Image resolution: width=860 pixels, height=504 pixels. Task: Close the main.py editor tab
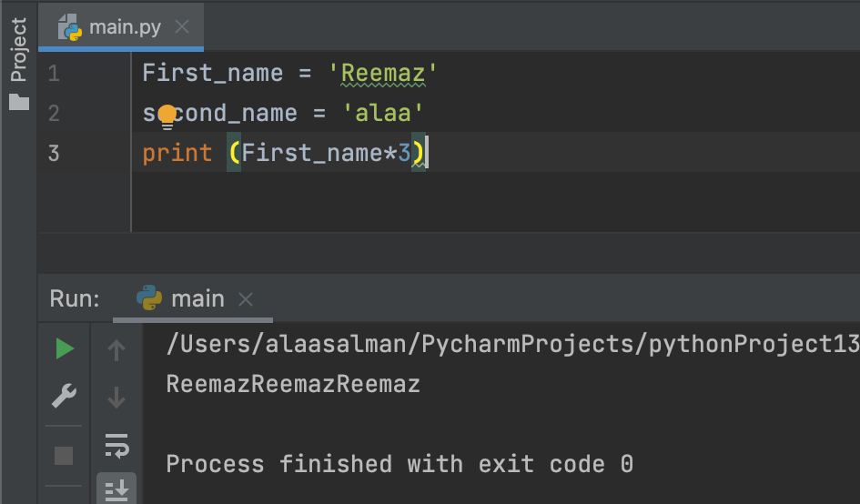(x=181, y=26)
